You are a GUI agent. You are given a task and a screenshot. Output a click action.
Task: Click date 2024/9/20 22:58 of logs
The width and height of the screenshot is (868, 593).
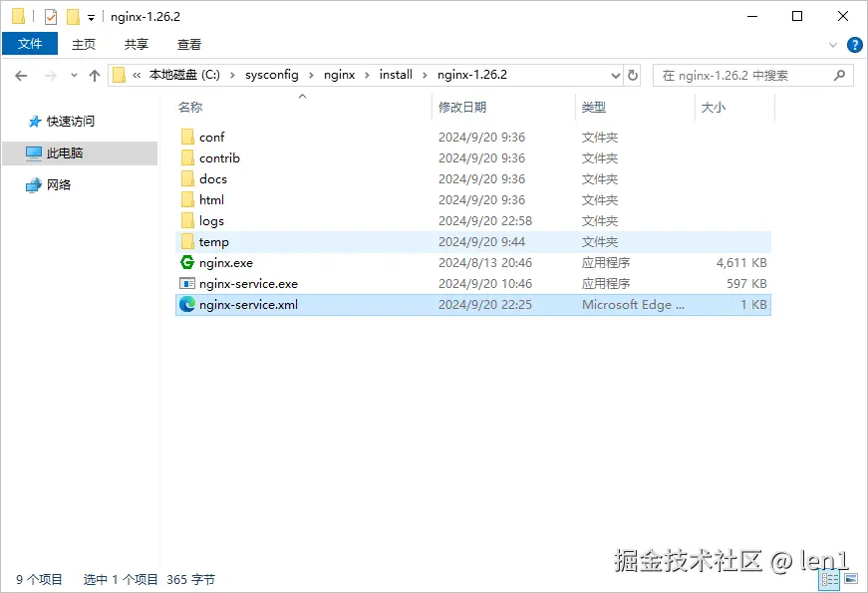pyautogui.click(x=485, y=221)
